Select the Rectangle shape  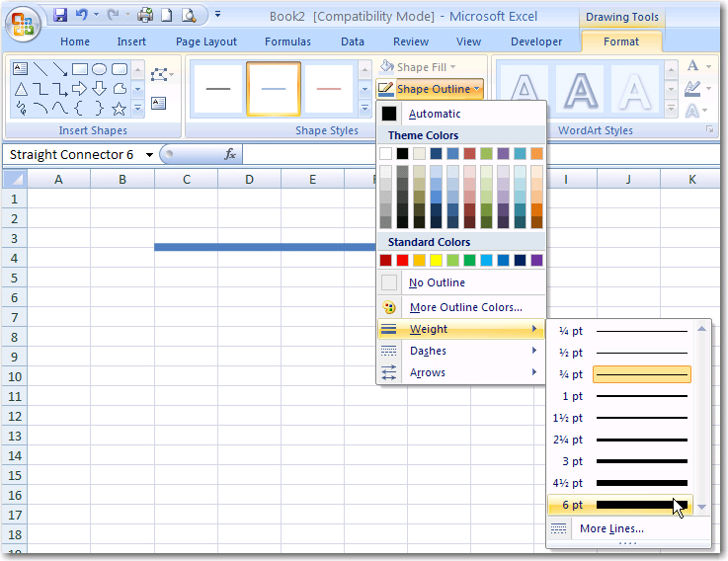tap(79, 69)
